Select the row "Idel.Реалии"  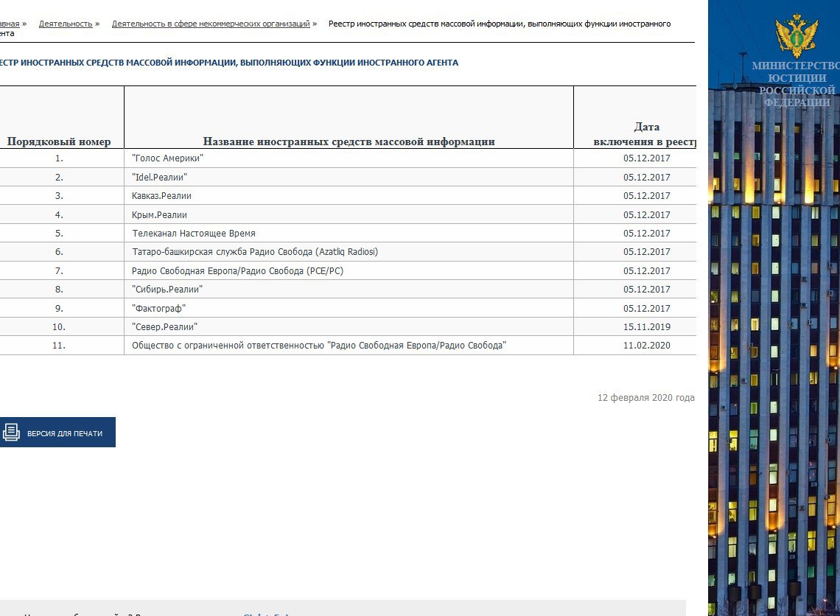pyautogui.click(x=349, y=178)
